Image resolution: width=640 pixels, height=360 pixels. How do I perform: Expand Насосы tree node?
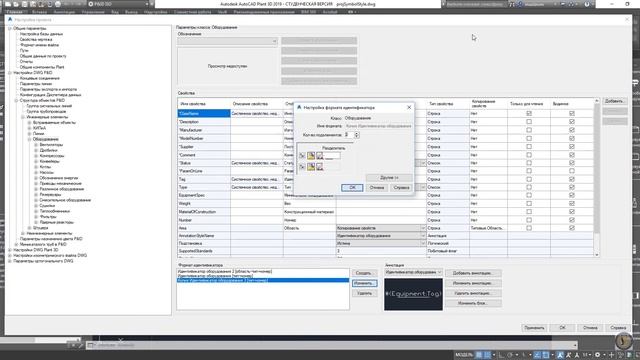[36, 173]
